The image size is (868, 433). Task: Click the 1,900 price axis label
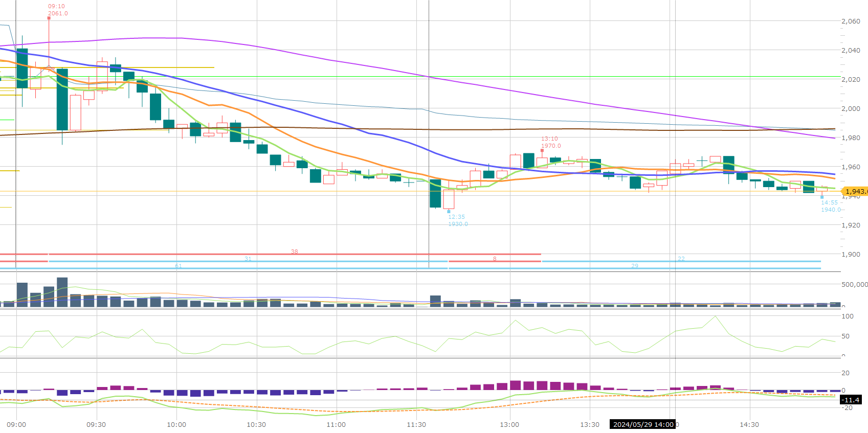(x=851, y=254)
